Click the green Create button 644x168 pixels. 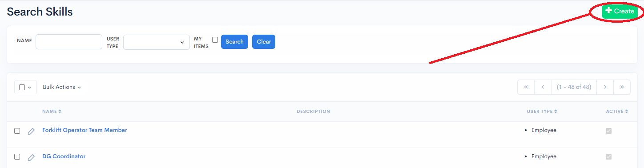pos(620,11)
